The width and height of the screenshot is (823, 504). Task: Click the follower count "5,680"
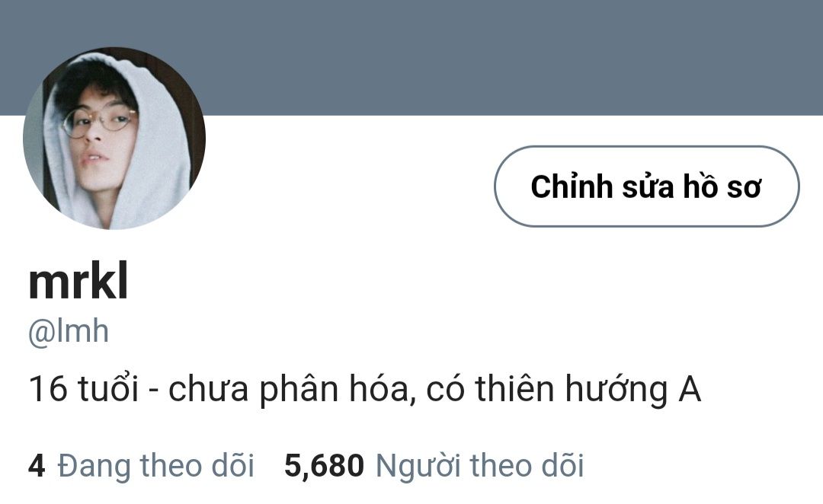[324, 466]
